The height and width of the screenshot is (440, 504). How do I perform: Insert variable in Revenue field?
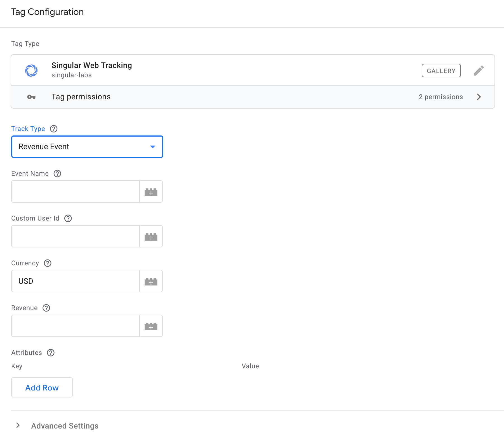151,326
